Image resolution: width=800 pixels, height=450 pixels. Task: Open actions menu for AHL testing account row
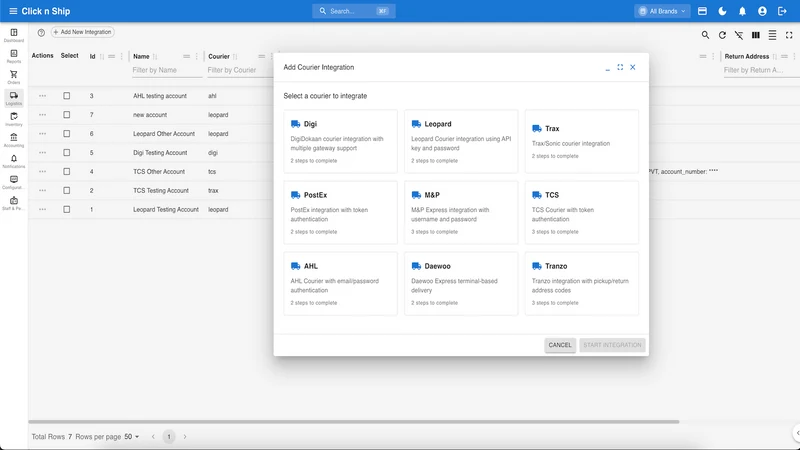point(42,96)
